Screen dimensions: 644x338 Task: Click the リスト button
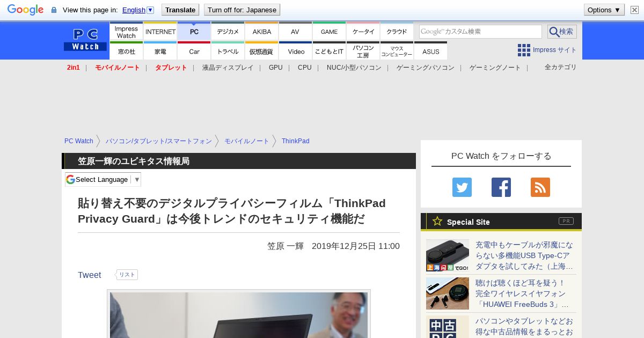(x=127, y=275)
